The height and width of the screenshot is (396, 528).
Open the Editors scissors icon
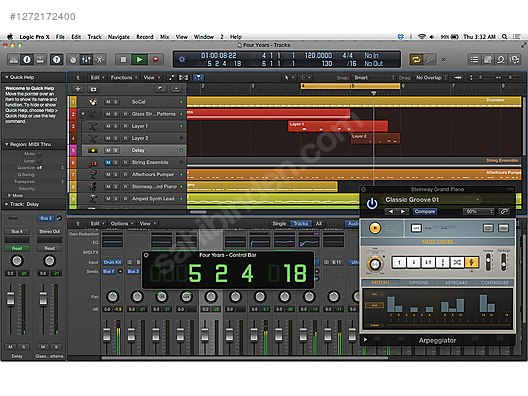[99, 60]
